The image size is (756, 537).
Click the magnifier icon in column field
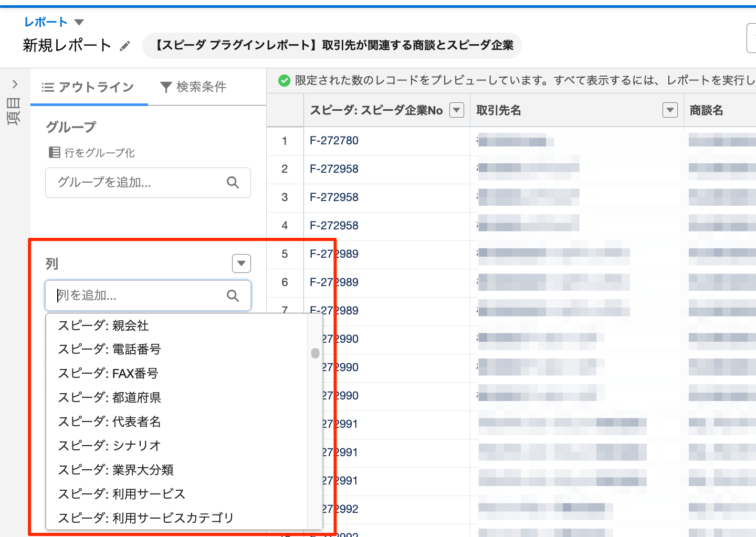(233, 296)
